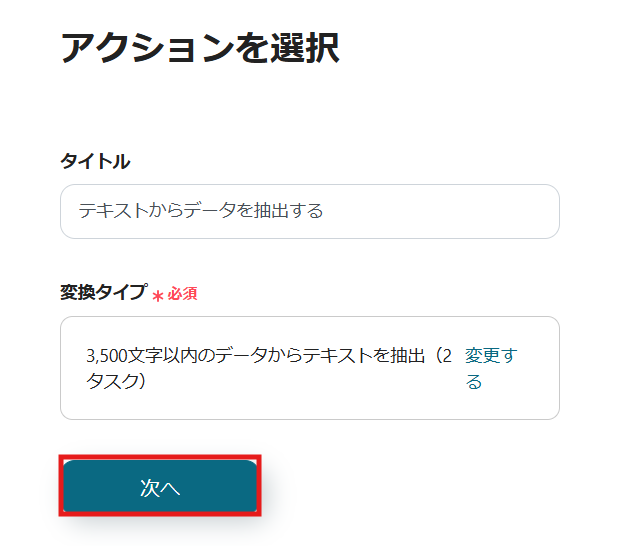The width and height of the screenshot is (635, 546).
Task: Select the 変換タイプ selection box
Action: tap(309, 368)
